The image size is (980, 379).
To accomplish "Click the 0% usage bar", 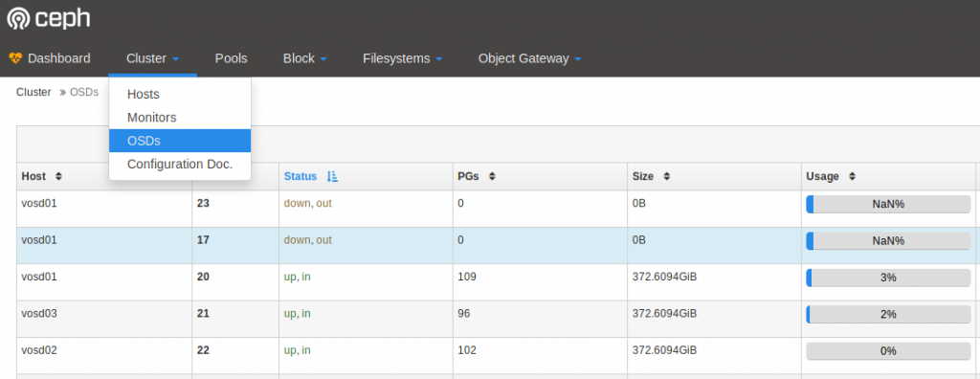I will (x=888, y=351).
